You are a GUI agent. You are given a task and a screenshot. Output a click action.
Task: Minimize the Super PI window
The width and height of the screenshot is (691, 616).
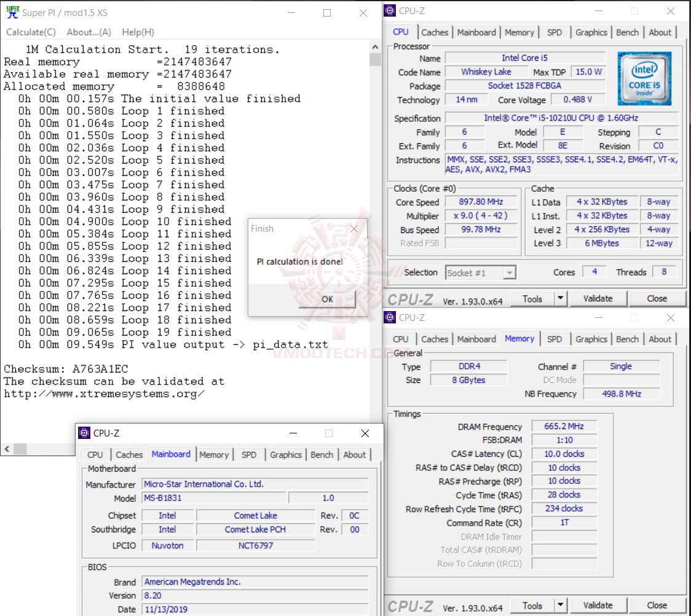click(x=291, y=13)
